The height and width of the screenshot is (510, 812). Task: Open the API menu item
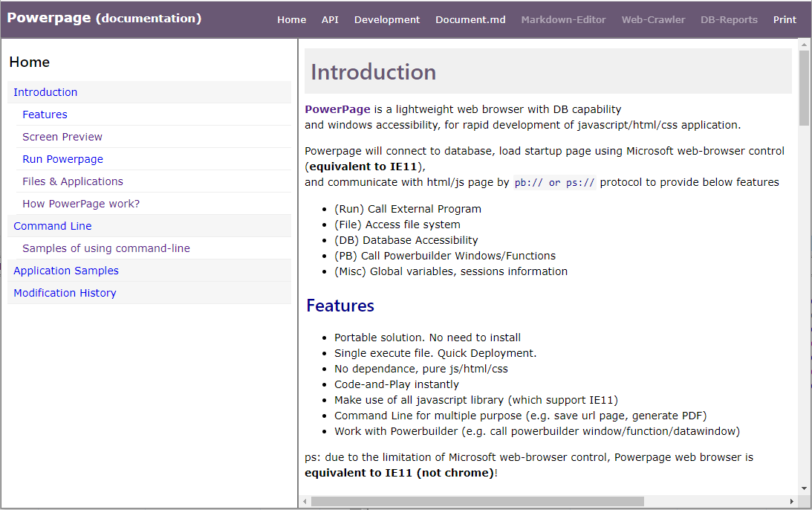coord(330,19)
